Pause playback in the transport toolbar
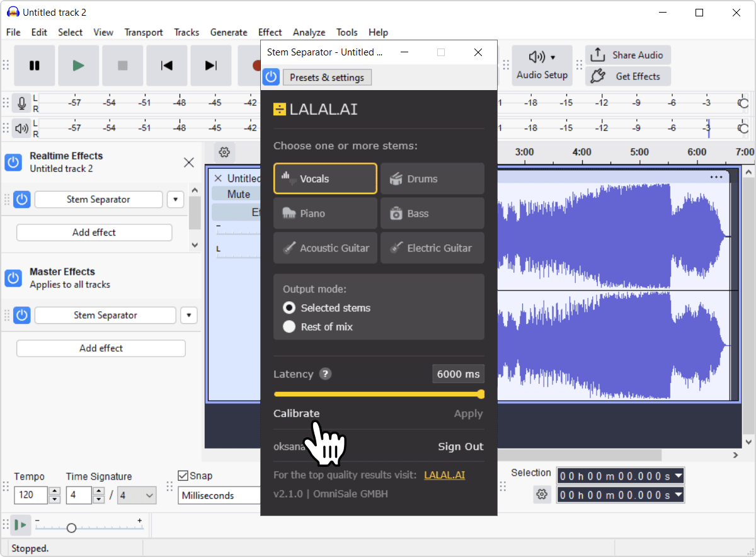756x557 pixels. pos(35,66)
